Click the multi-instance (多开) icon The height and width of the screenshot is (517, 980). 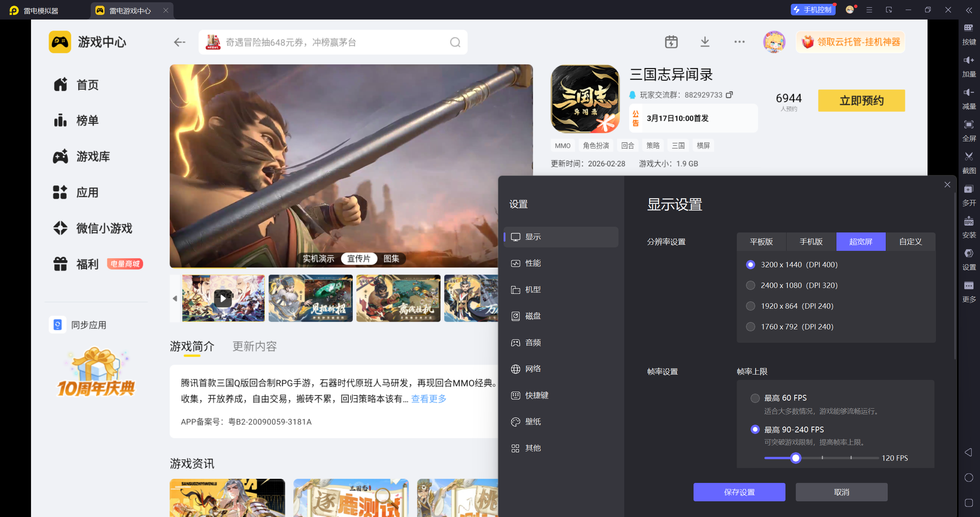click(969, 189)
